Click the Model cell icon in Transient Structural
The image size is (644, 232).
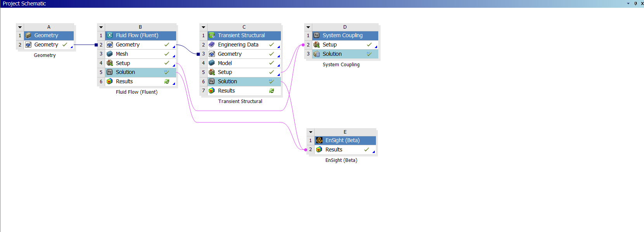(212, 63)
